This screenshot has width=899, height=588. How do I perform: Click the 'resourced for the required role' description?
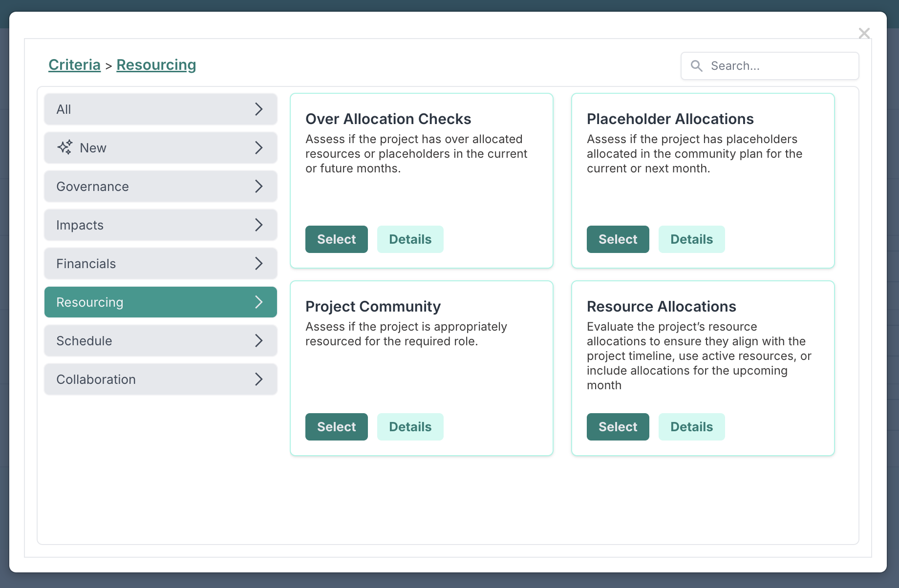pos(392,341)
